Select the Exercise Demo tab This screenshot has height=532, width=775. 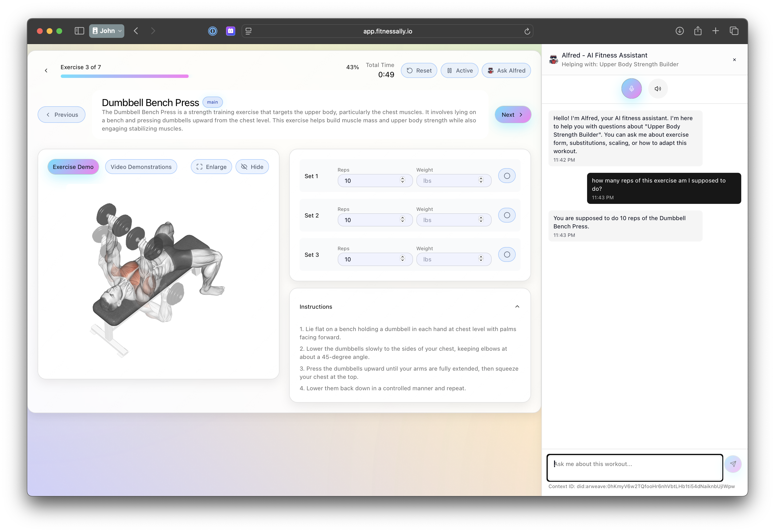[x=73, y=167]
